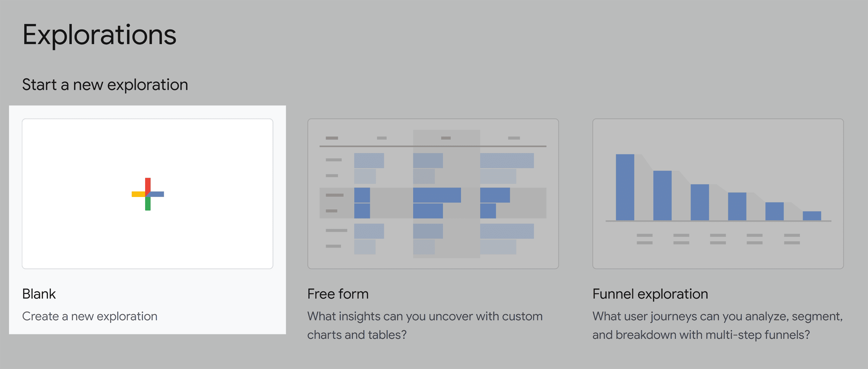The height and width of the screenshot is (369, 868).
Task: Click the Explorations page heading
Action: pos(100,35)
